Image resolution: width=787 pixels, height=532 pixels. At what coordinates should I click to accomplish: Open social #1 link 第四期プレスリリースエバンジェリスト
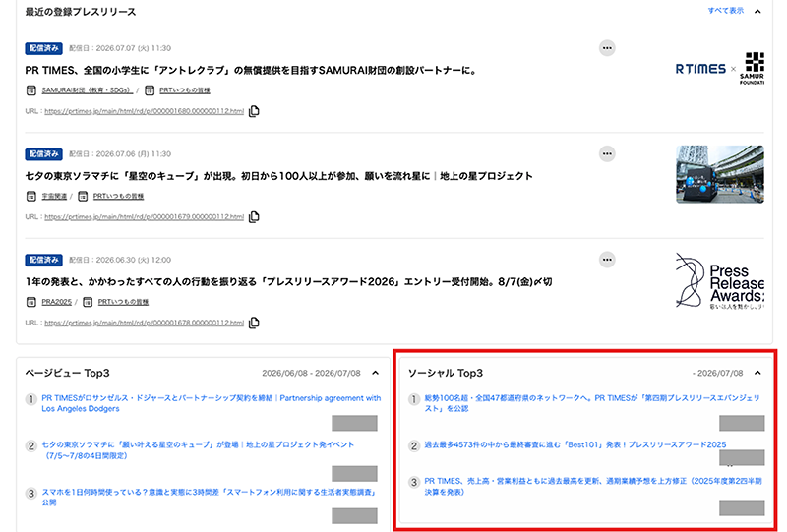[592, 403]
